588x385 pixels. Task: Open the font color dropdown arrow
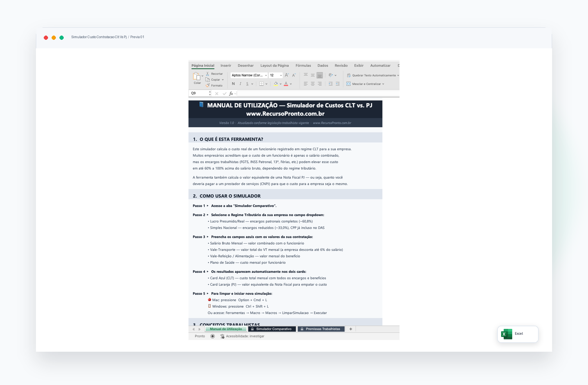tap(291, 84)
